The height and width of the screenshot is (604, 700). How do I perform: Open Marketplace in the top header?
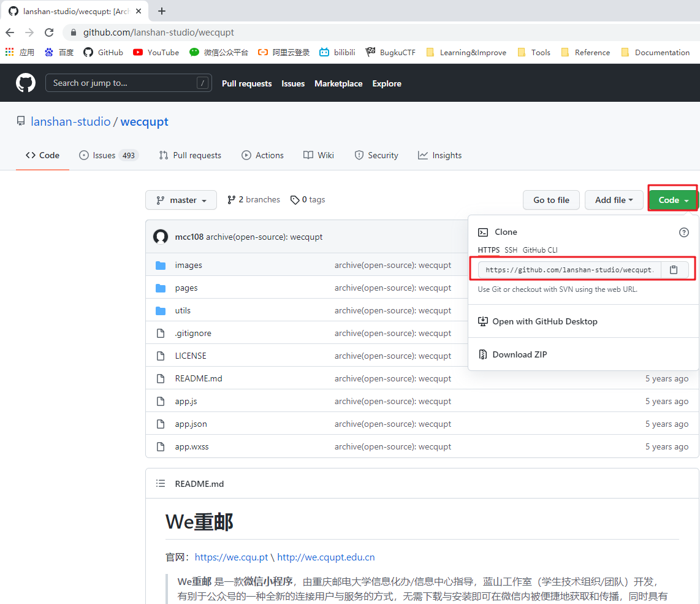pos(338,83)
